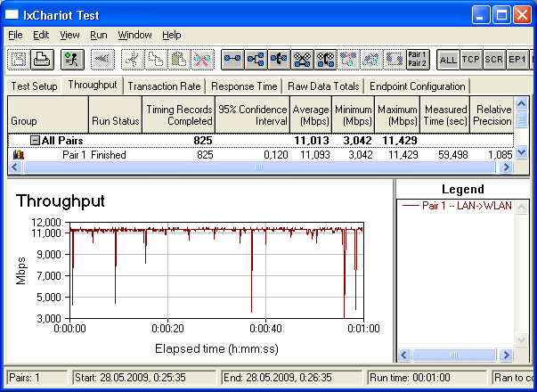Open the Endpoint Configuration tab
This screenshot has width=537, height=392.
(418, 86)
